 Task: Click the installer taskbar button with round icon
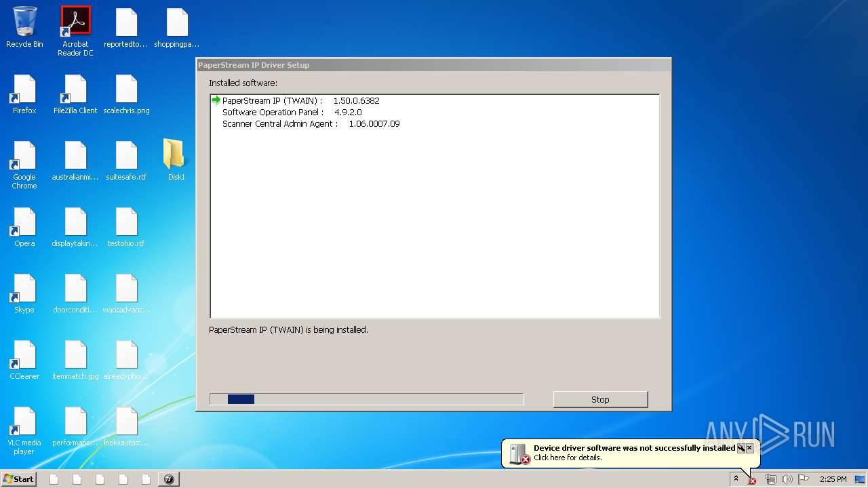(x=169, y=479)
